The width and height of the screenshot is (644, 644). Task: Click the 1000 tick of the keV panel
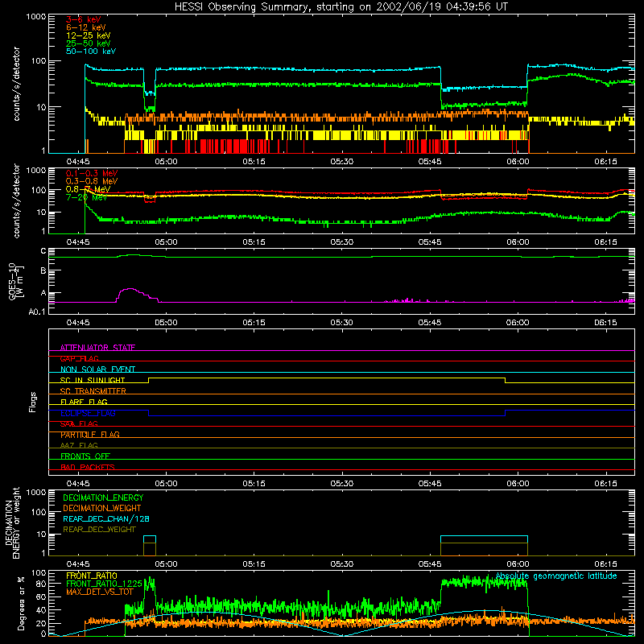coord(36,17)
